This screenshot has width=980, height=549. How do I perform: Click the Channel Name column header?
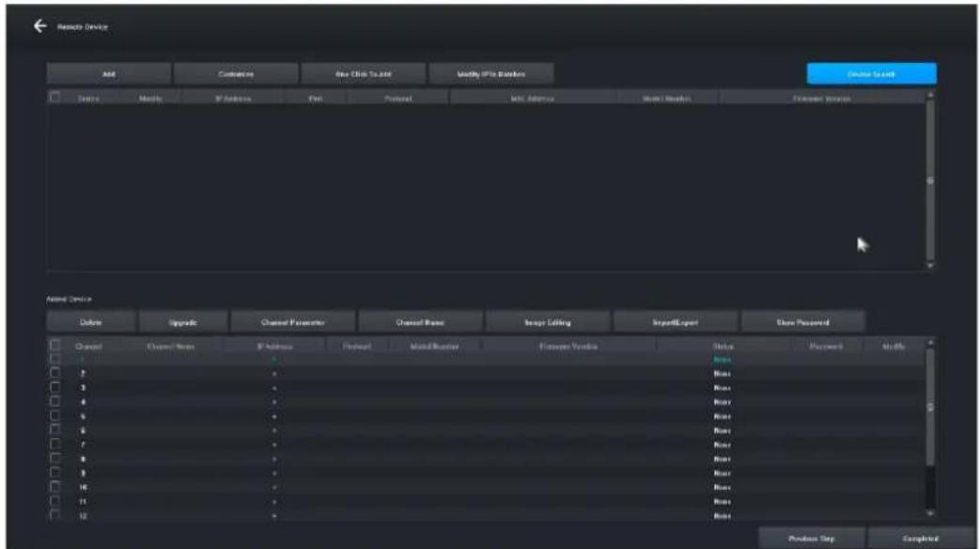(x=171, y=346)
